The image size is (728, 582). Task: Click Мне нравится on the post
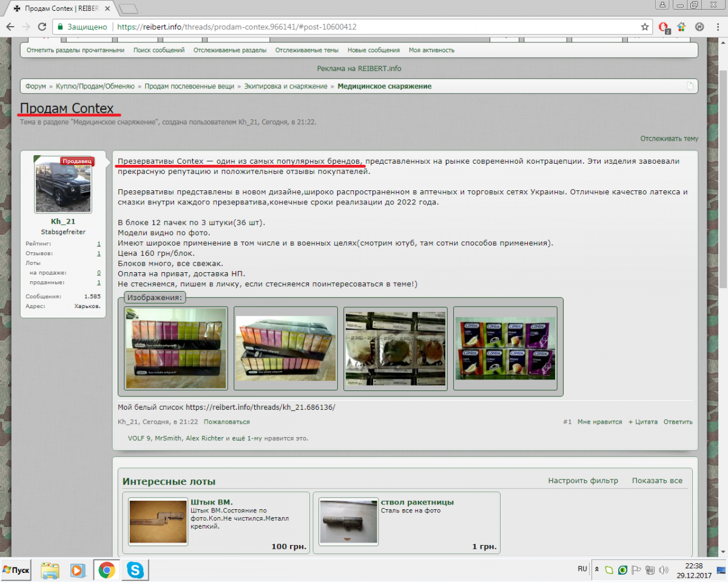pos(600,422)
